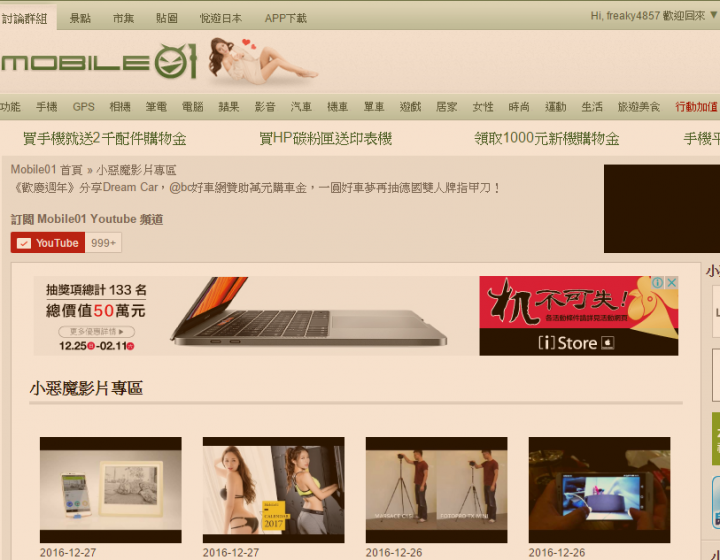The width and height of the screenshot is (720, 560).
Task: Select 筆電 in the category menu
Action: [156, 107]
